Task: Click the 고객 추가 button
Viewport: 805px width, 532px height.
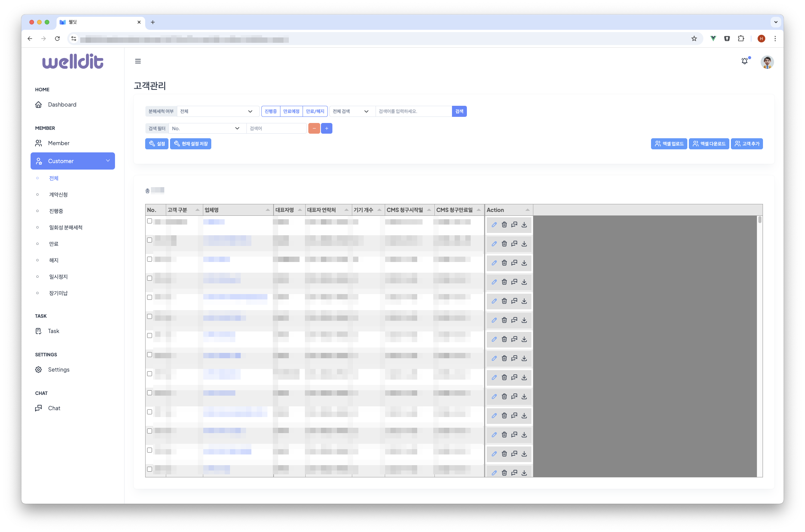Action: (x=747, y=144)
